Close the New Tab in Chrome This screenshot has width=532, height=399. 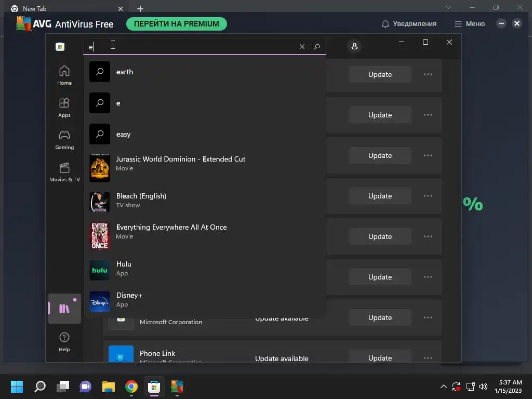click(x=121, y=9)
